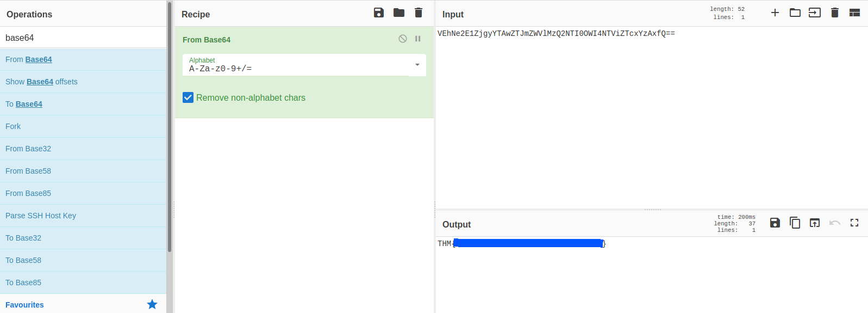
Task: Set breakpoint on From Base64 operation
Action: pyautogui.click(x=418, y=39)
